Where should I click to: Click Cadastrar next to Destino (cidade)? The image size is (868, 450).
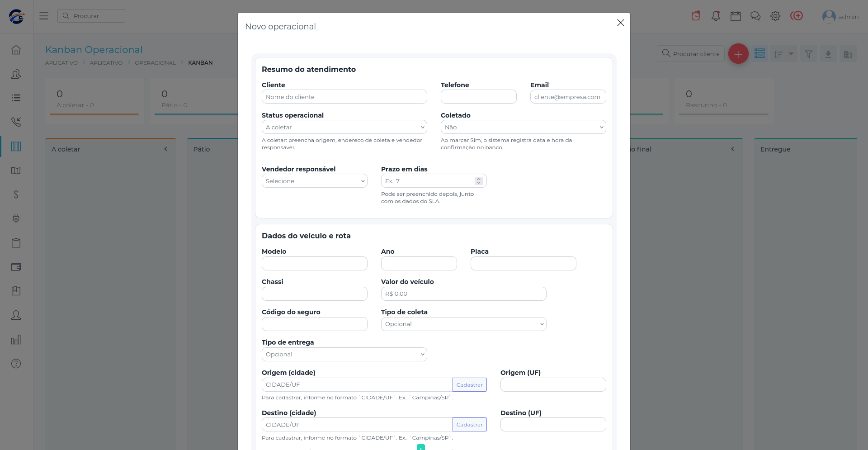pyautogui.click(x=470, y=425)
